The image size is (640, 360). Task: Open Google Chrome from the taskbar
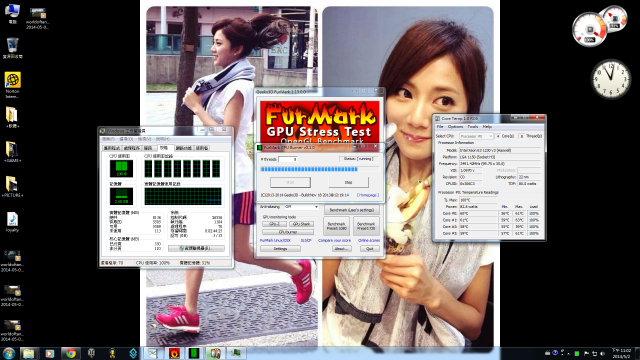pyautogui.click(x=71, y=353)
